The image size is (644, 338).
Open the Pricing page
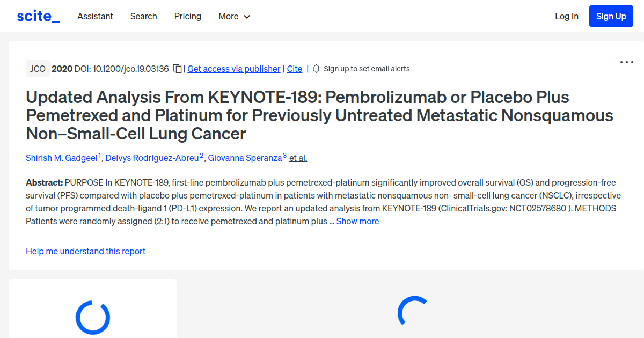tap(187, 16)
